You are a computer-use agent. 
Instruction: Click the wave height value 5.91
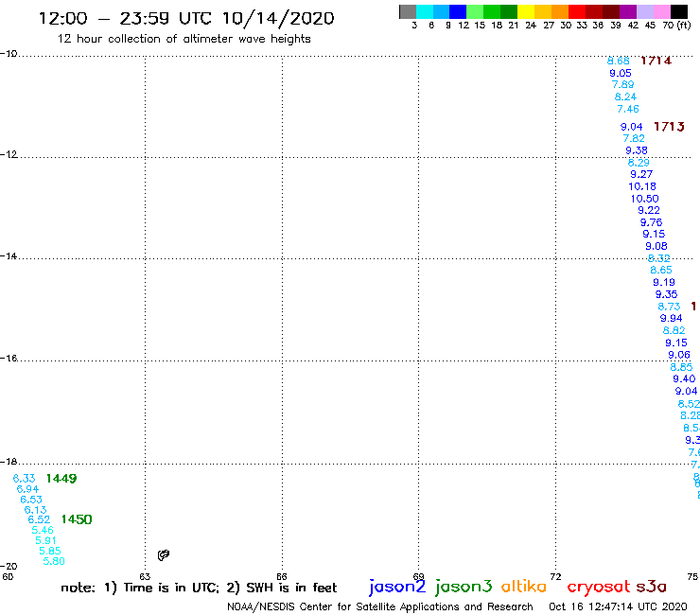tap(46, 540)
